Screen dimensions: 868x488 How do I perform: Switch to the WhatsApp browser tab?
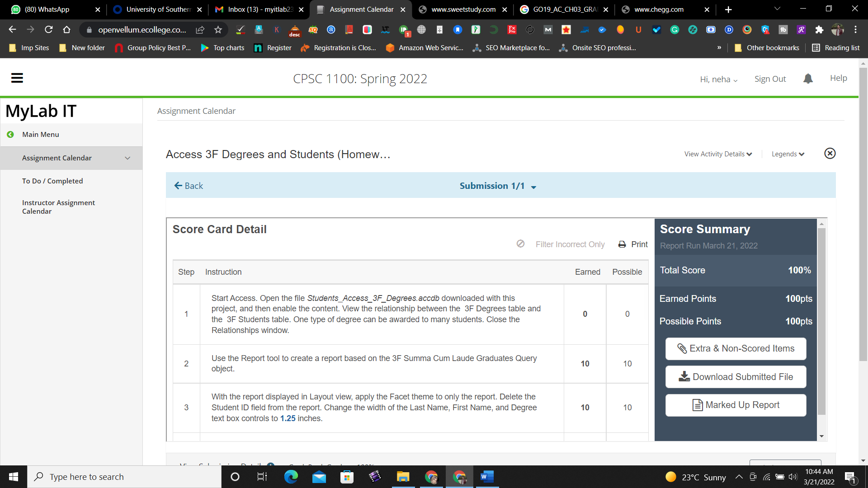54,9
